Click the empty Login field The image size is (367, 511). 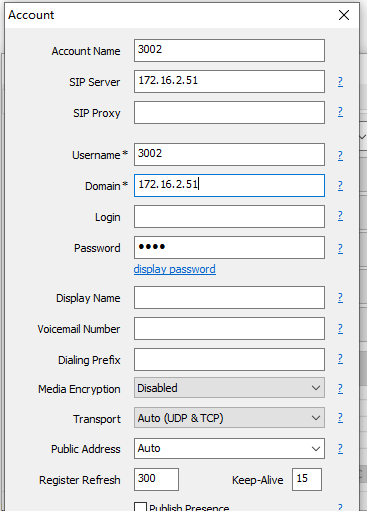[229, 217]
